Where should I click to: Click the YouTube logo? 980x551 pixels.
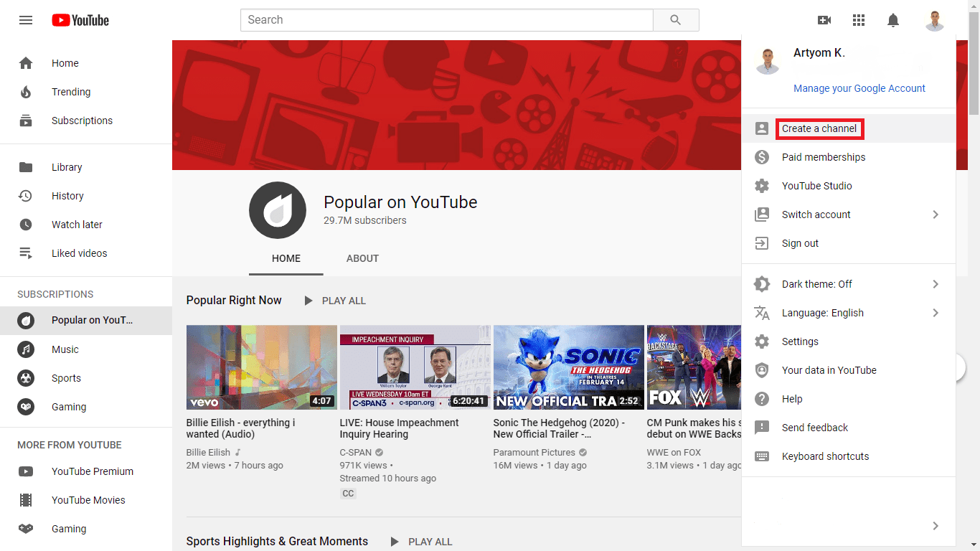tap(80, 20)
